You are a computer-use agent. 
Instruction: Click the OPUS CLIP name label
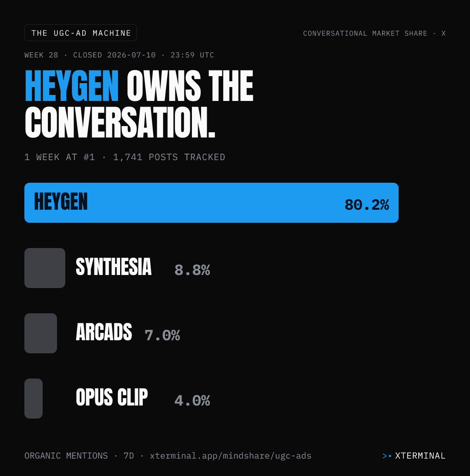[112, 397]
